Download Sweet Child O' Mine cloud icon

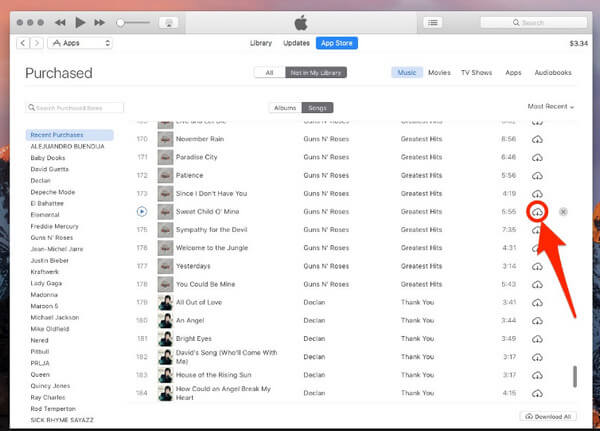coord(537,212)
